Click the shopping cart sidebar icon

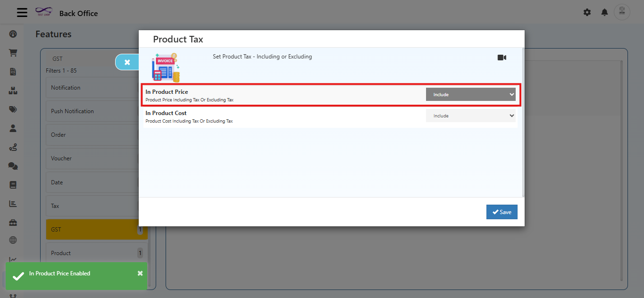(x=13, y=53)
